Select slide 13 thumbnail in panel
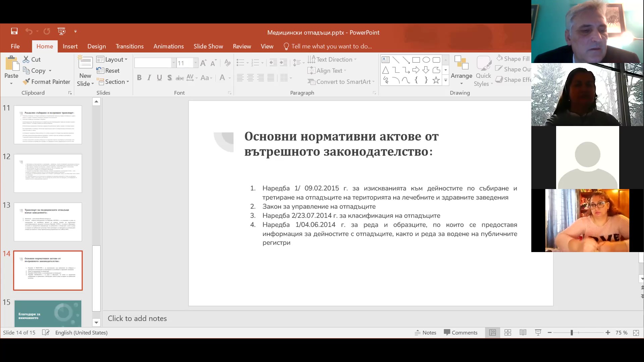 (48, 222)
